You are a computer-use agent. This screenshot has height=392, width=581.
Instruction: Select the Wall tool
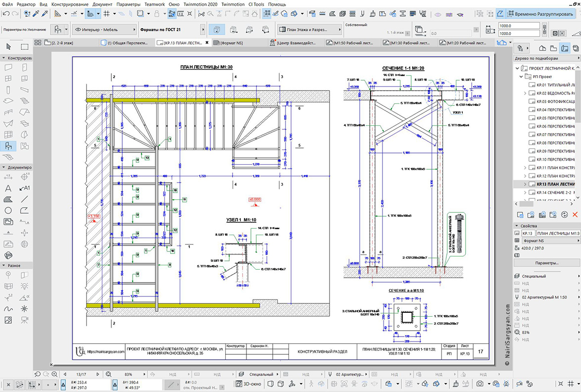tap(8, 67)
